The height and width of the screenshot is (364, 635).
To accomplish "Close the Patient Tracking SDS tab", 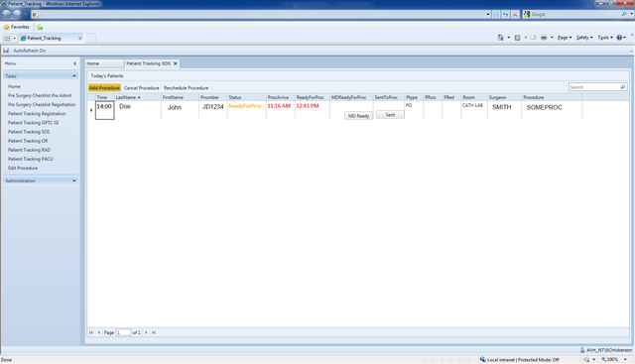I will pyautogui.click(x=176, y=63).
